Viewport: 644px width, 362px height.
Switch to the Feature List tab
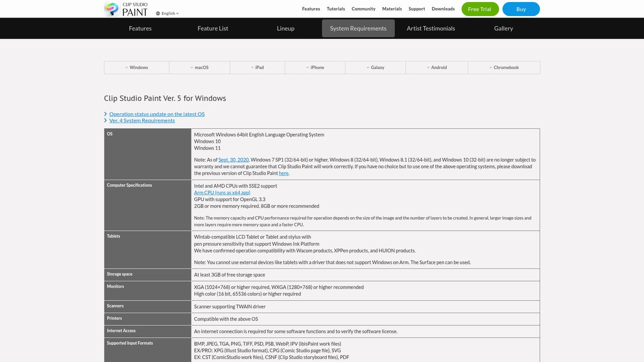pos(213,28)
